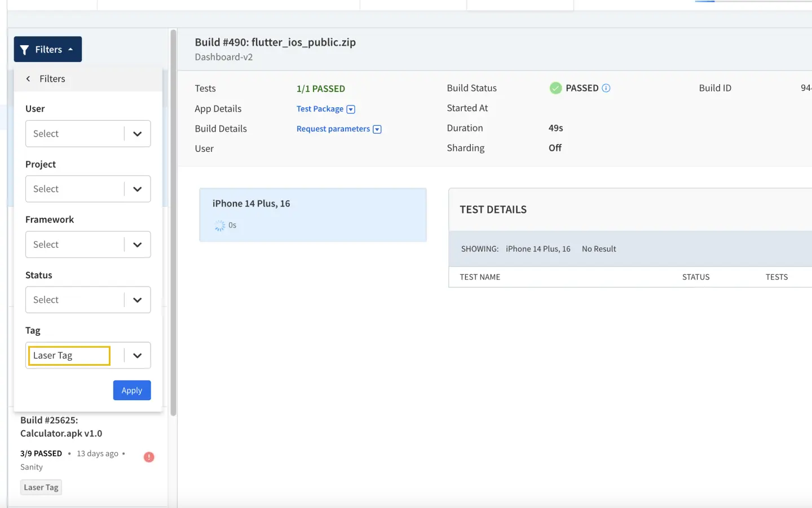Click the Apply filters button
This screenshot has height=508, width=812.
(x=132, y=391)
